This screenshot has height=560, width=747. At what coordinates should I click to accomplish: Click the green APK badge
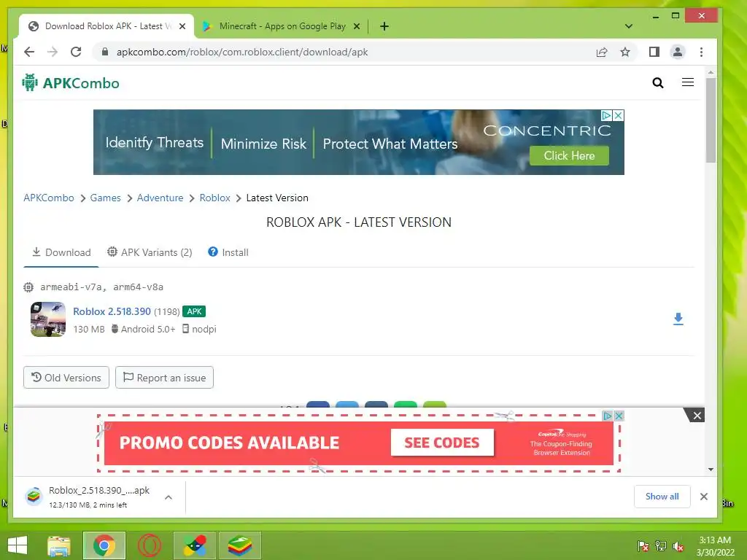pos(194,311)
